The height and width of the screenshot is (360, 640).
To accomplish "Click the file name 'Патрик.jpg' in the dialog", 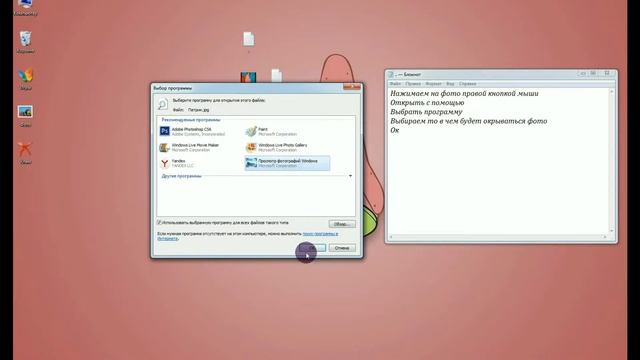I will 198,110.
